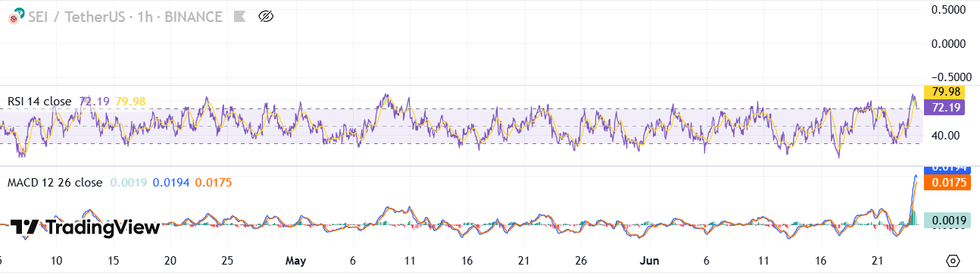
Task: Click the flag icon beside BINANCE
Action: 239,16
